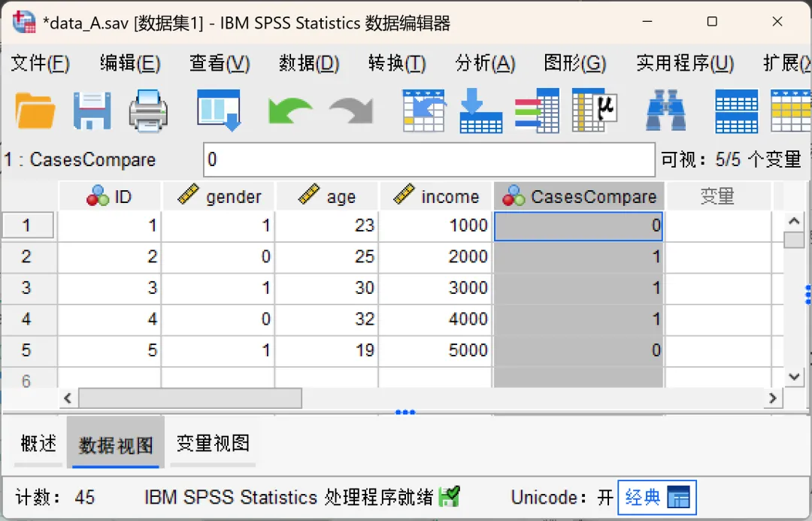812x521 pixels.
Task: Click empty 变量 column header
Action: pos(718,196)
